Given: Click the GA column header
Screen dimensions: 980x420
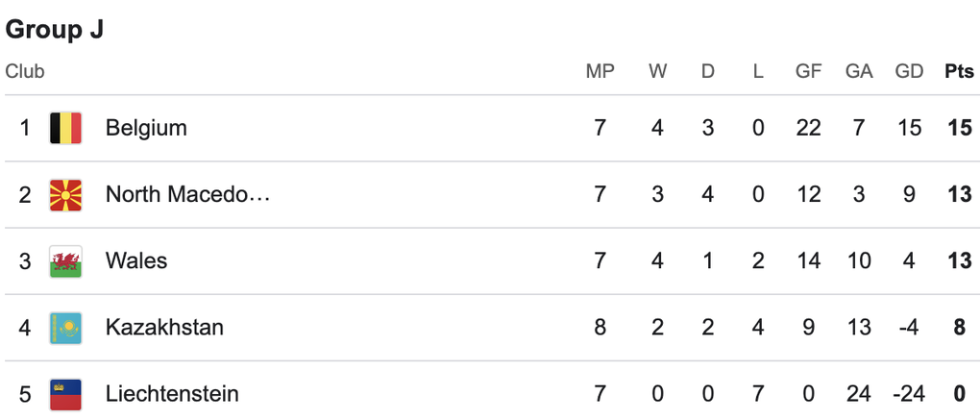Looking at the screenshot, I should pyautogui.click(x=858, y=72).
